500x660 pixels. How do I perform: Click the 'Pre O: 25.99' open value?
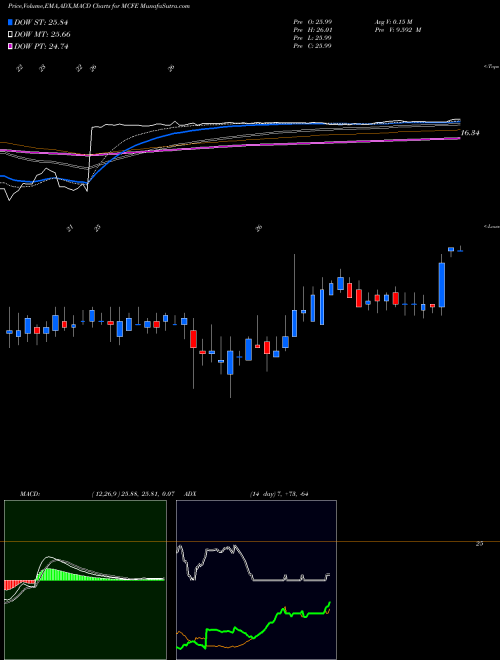point(312,22)
